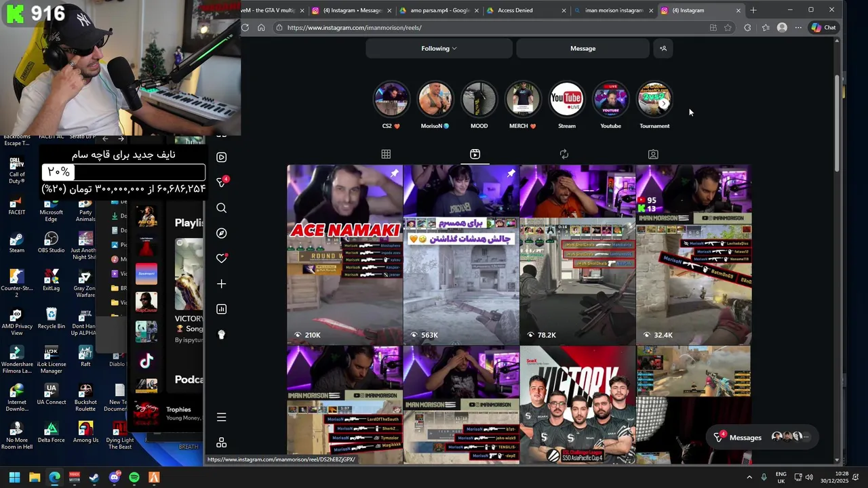Open browser Extensions puzzle icon
The width and height of the screenshot is (868, 488).
(x=747, y=28)
